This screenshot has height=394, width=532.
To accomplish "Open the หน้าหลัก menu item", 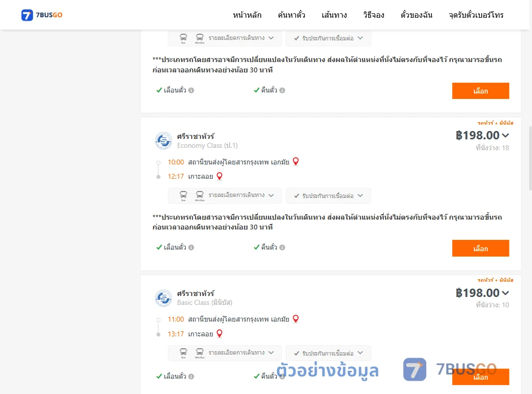I will (247, 15).
